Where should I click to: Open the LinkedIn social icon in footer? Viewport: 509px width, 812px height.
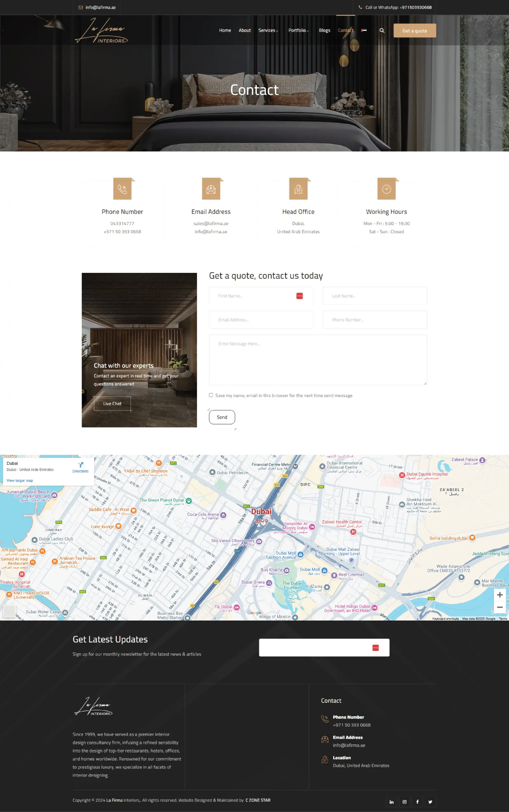[x=391, y=802]
